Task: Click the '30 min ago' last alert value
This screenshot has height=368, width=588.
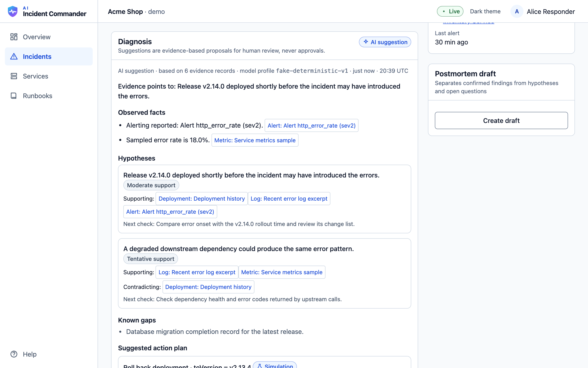Action: coord(451,42)
